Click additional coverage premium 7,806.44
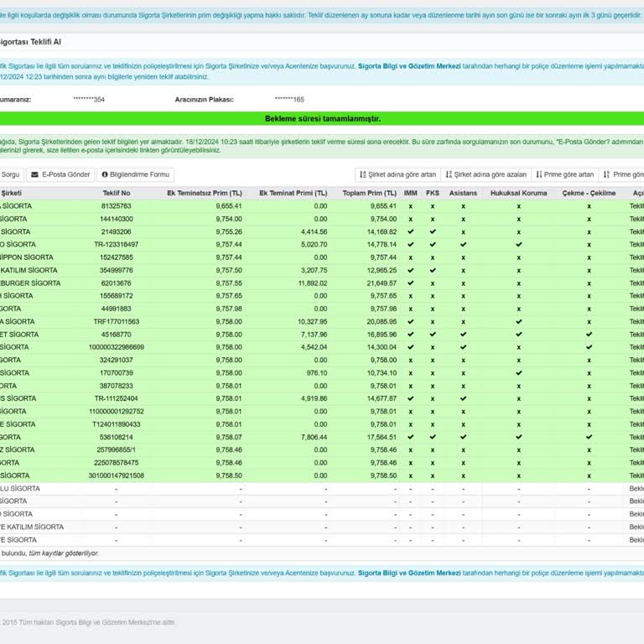644x644 pixels. [314, 437]
